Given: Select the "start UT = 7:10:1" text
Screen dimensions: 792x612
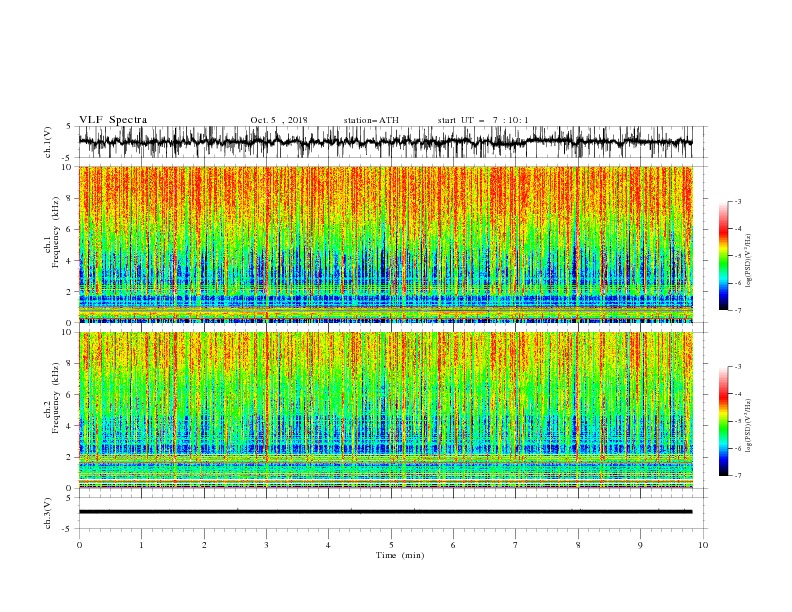Looking at the screenshot, I should [483, 120].
